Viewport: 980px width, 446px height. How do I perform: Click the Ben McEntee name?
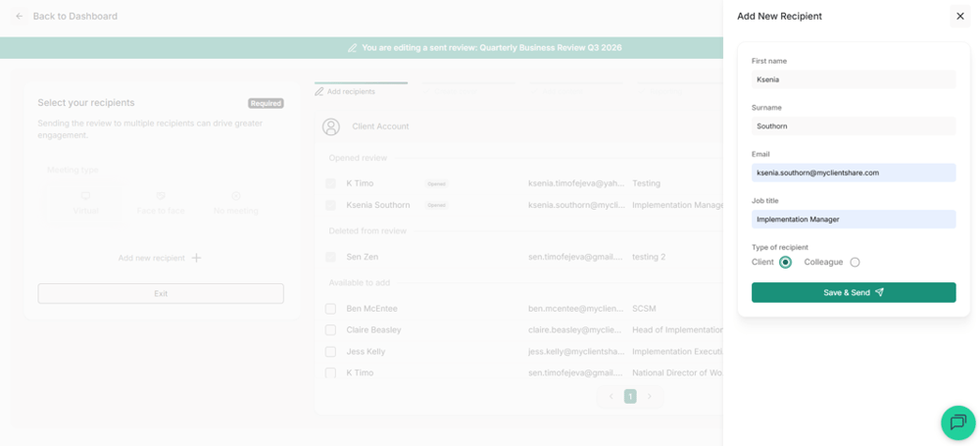tap(371, 309)
